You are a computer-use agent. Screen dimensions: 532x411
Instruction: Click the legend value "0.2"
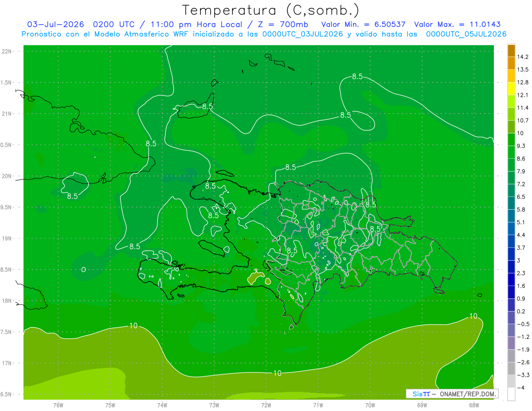coord(521,311)
